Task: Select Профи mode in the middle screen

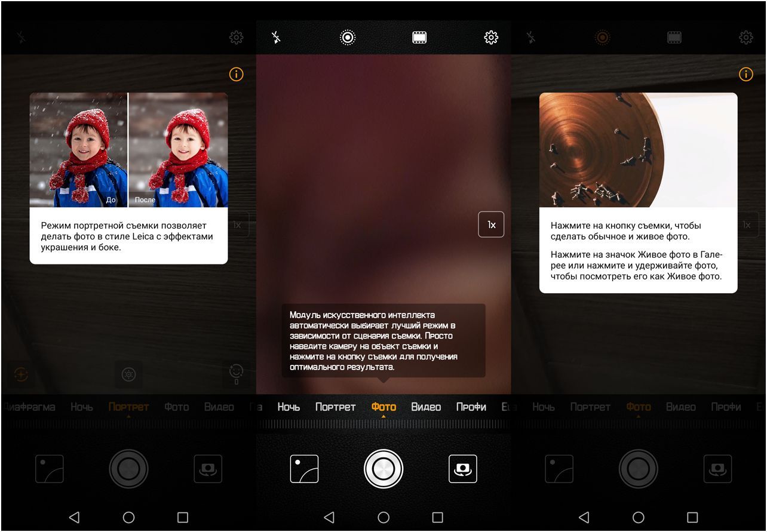Action: pyautogui.click(x=471, y=407)
